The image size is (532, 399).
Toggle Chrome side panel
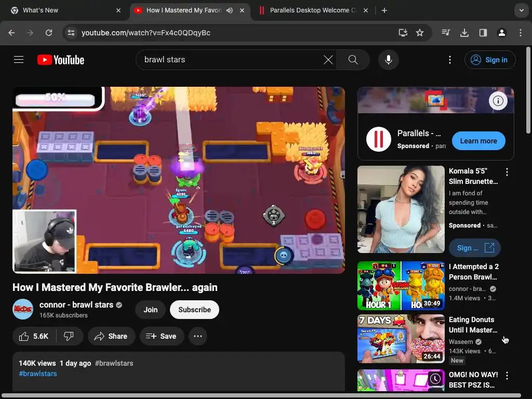pos(483,33)
